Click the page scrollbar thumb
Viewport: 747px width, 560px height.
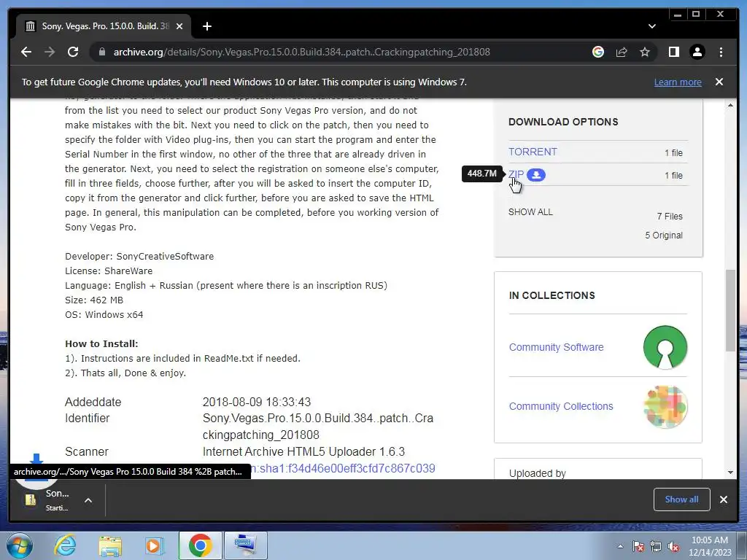pyautogui.click(x=730, y=310)
